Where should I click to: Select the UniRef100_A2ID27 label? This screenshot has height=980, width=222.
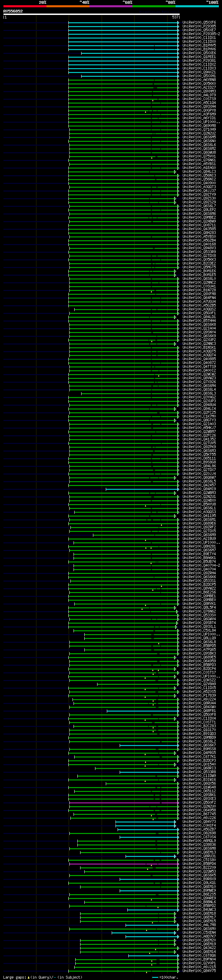199,88
